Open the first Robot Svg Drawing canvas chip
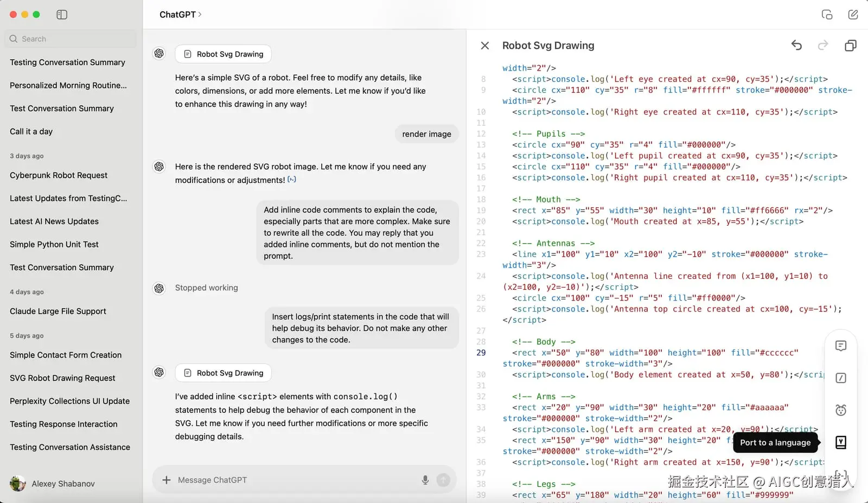The width and height of the screenshot is (868, 503). point(223,54)
